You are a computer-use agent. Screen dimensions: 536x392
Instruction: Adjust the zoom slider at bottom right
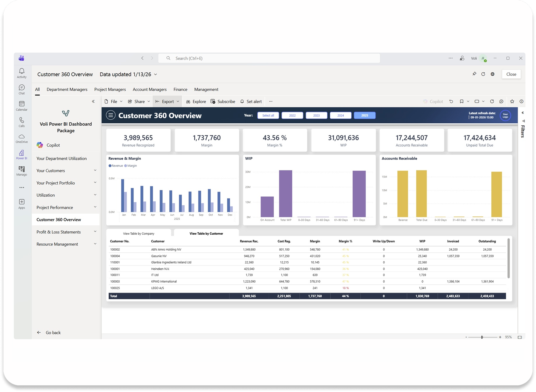click(482, 337)
